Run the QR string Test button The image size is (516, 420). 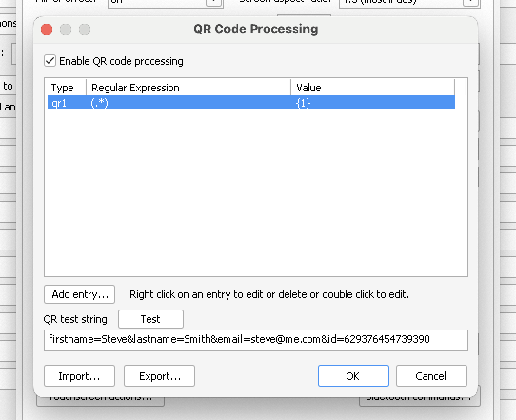click(150, 319)
